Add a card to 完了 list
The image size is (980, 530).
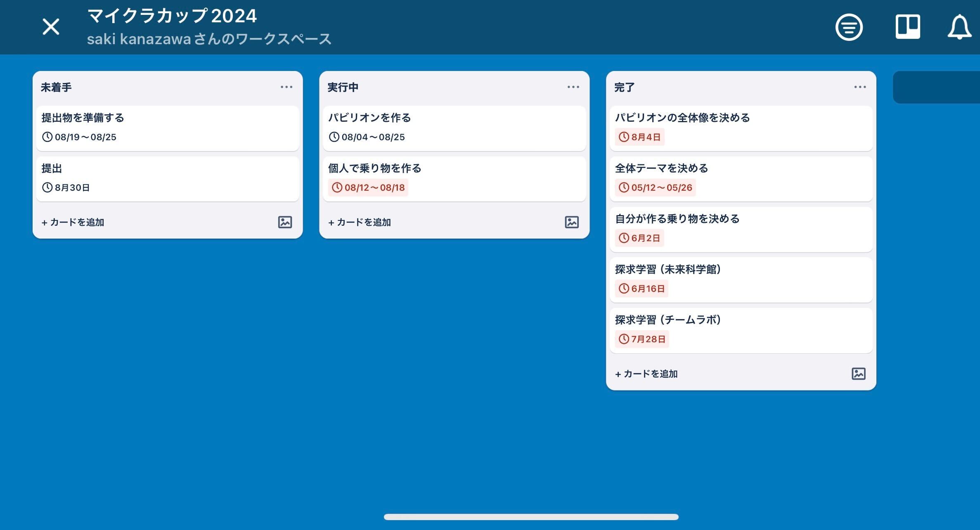click(646, 374)
